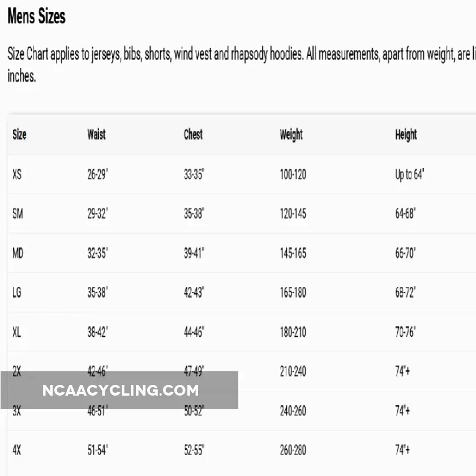Select the 70-76" height cell
Image resolution: width=476 pixels, height=476 pixels.
[405, 332]
